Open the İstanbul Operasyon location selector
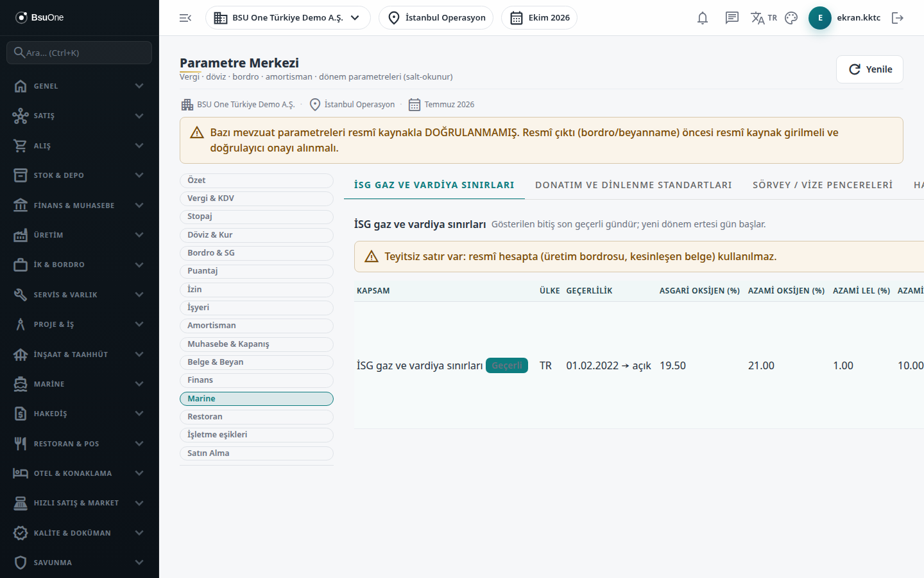The width and height of the screenshot is (924, 578). pos(436,18)
